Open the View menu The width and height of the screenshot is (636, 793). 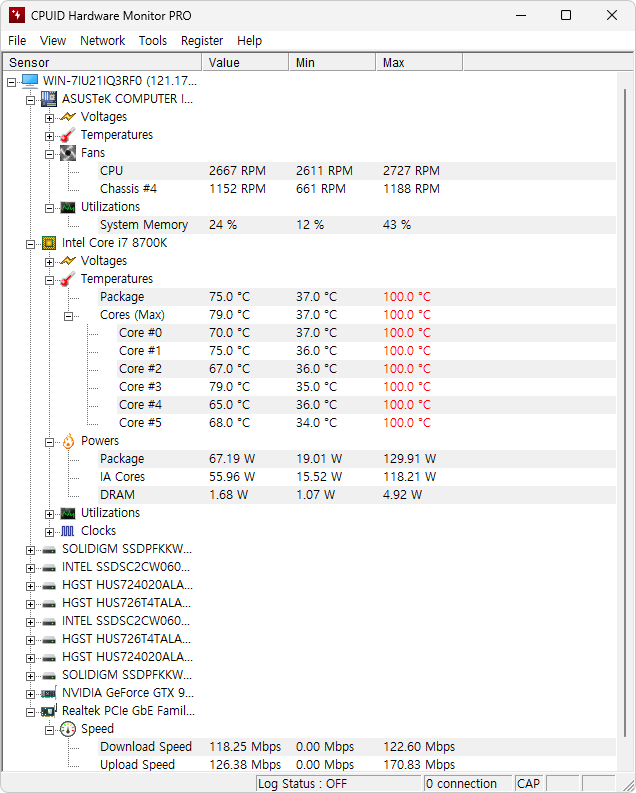coord(53,40)
